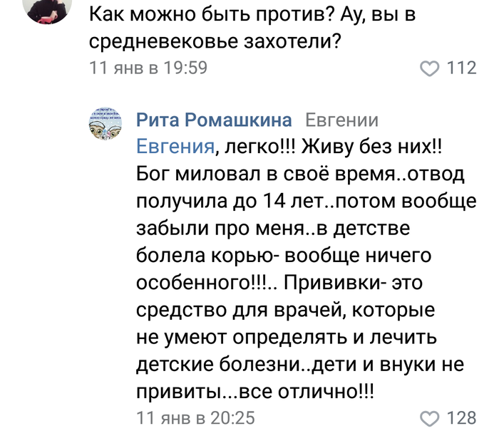Tap the 'болела корью' line
499x448 pixels.
point(285,256)
